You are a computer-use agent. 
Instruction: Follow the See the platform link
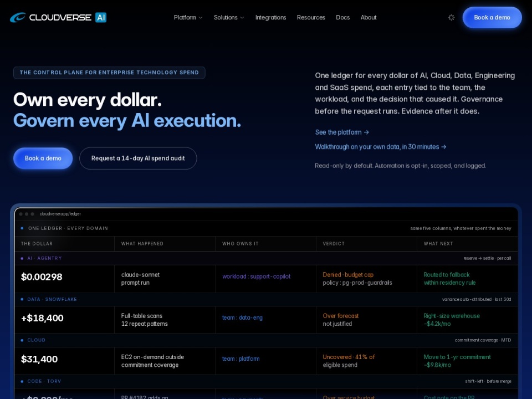(x=342, y=132)
